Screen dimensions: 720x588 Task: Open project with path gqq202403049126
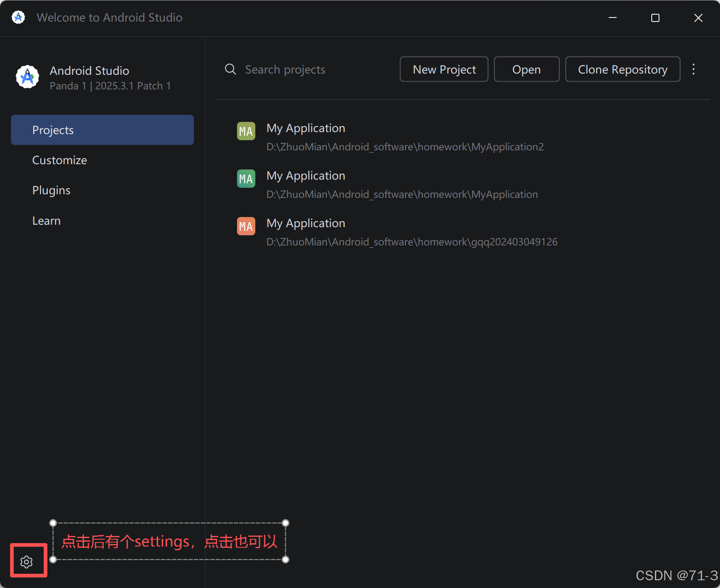click(463, 232)
